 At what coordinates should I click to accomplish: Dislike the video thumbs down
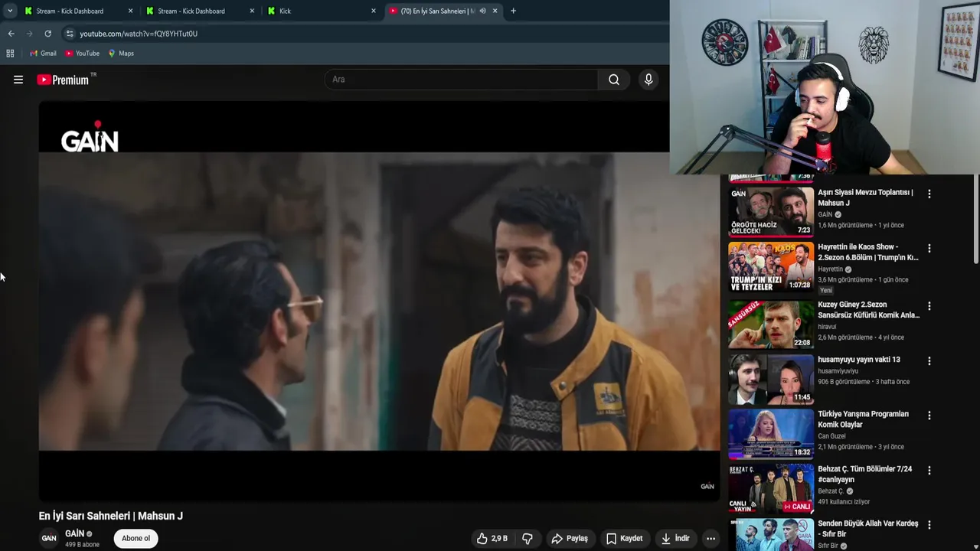(x=528, y=539)
